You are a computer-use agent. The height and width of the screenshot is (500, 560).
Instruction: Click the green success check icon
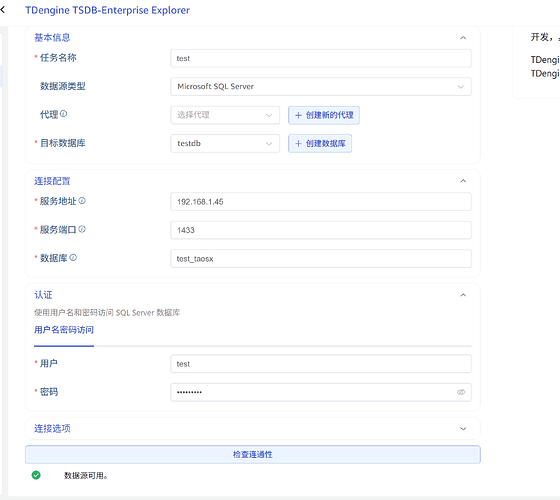pos(36,475)
